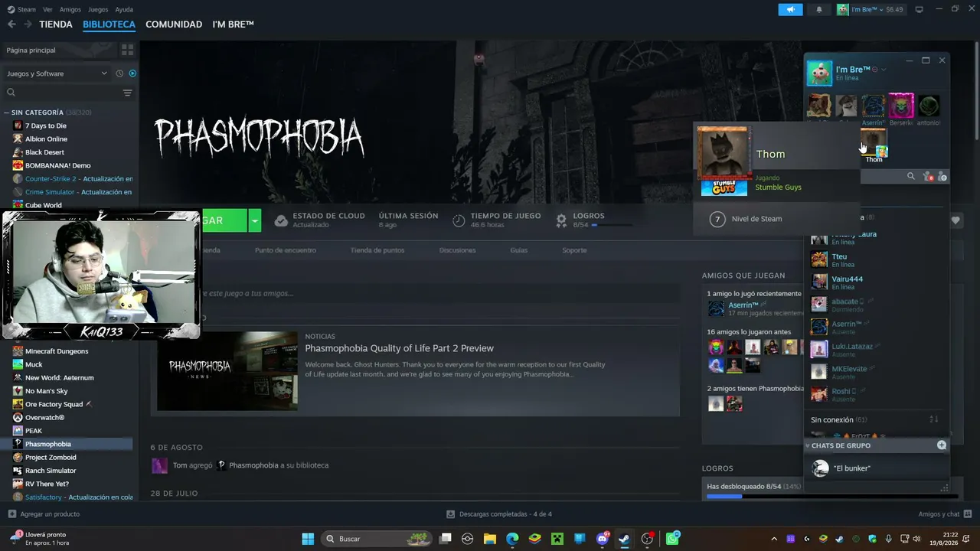The width and height of the screenshot is (980, 551).
Task: Open WhatsApp from the taskbar
Action: pos(672,539)
